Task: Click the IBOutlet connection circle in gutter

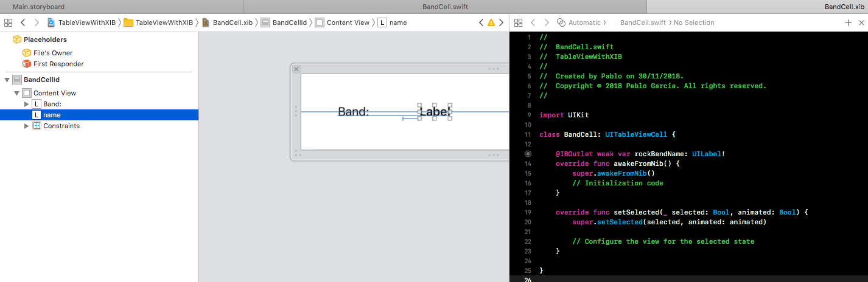Action: point(528,154)
